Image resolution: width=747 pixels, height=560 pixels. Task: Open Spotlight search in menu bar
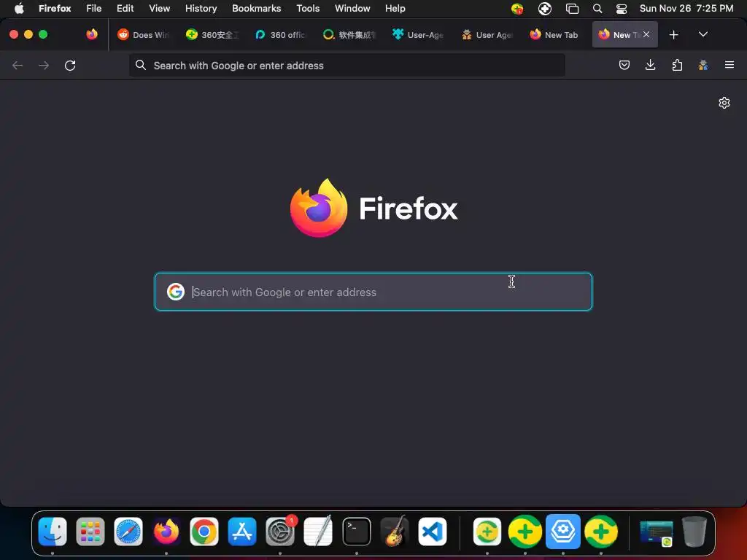click(x=597, y=9)
